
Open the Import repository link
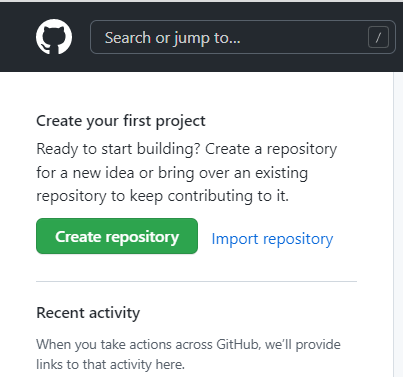[x=272, y=239]
